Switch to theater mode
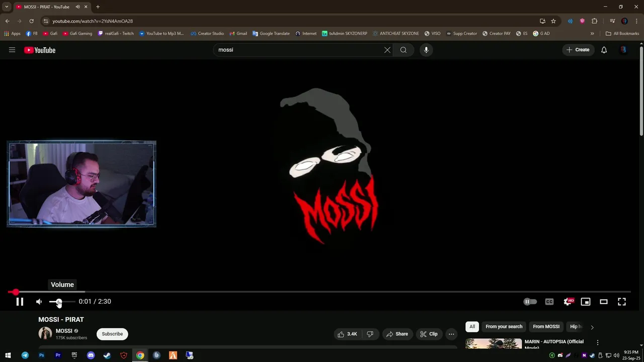 click(604, 302)
